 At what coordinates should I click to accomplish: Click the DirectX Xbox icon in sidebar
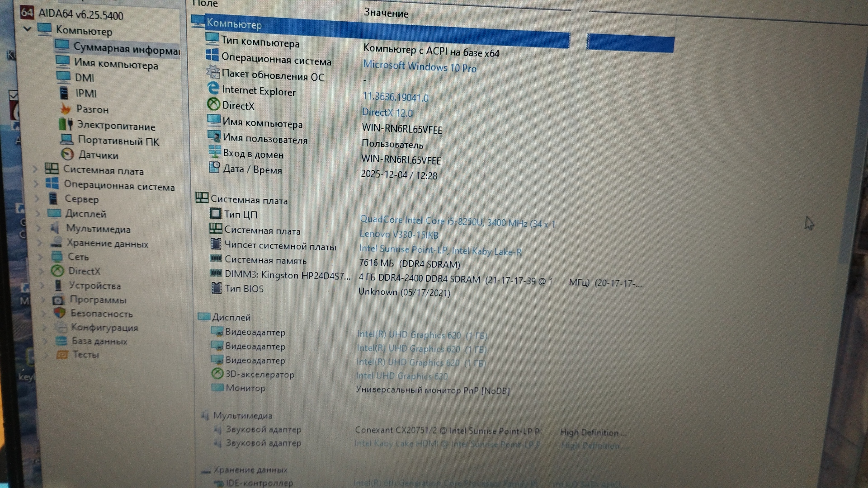(x=57, y=271)
